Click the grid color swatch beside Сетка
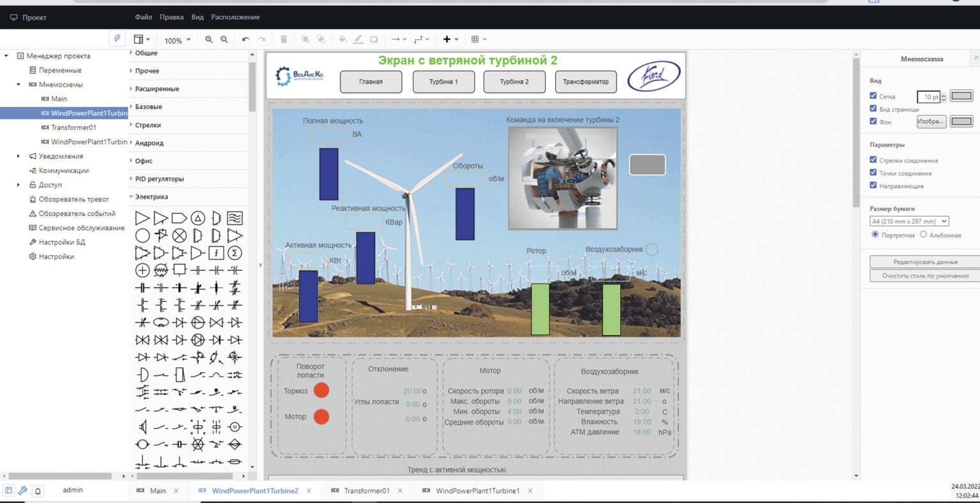Viewport: 980px width, 503px height. [x=961, y=96]
